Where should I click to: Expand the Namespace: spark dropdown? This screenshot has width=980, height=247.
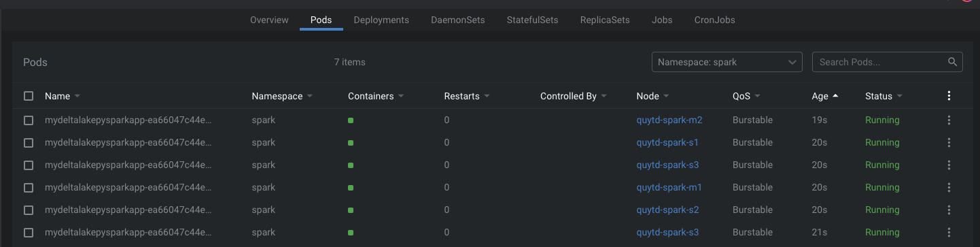tap(727, 62)
